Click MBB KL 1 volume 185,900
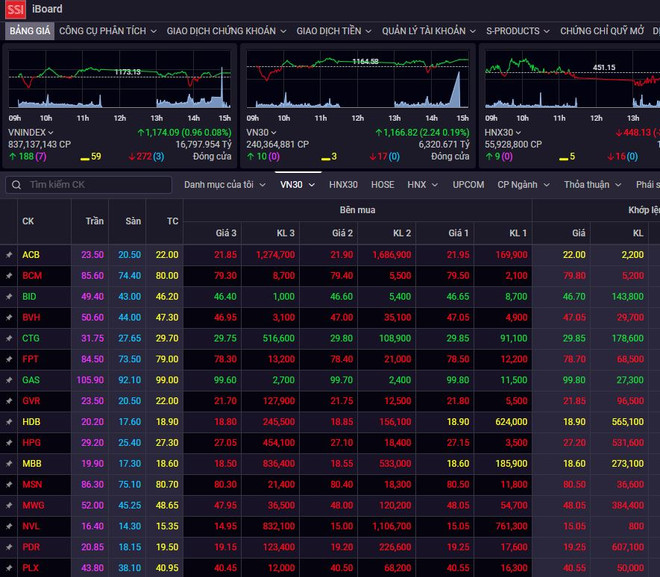 511,464
